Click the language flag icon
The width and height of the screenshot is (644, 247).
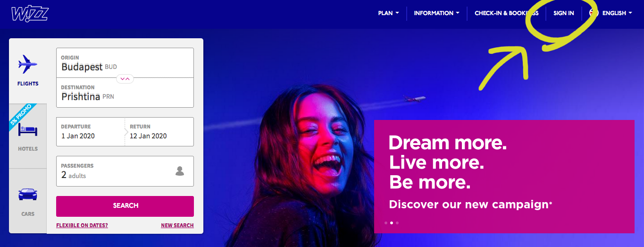click(594, 13)
